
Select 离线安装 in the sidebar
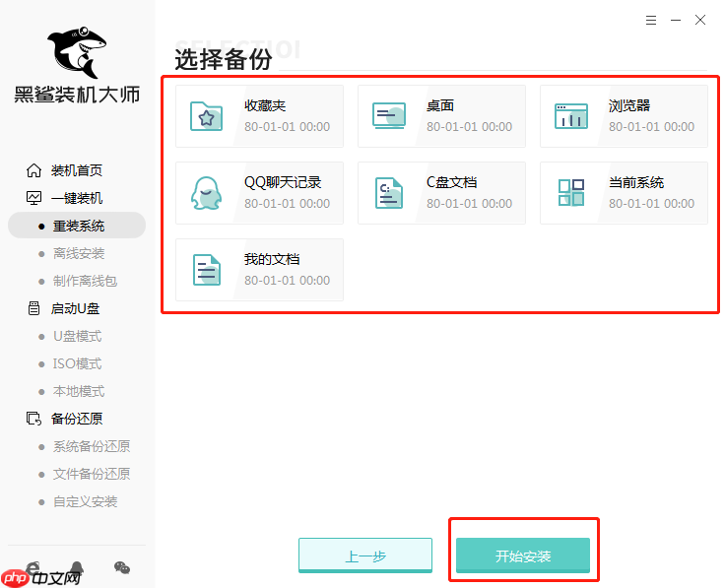pos(79,253)
